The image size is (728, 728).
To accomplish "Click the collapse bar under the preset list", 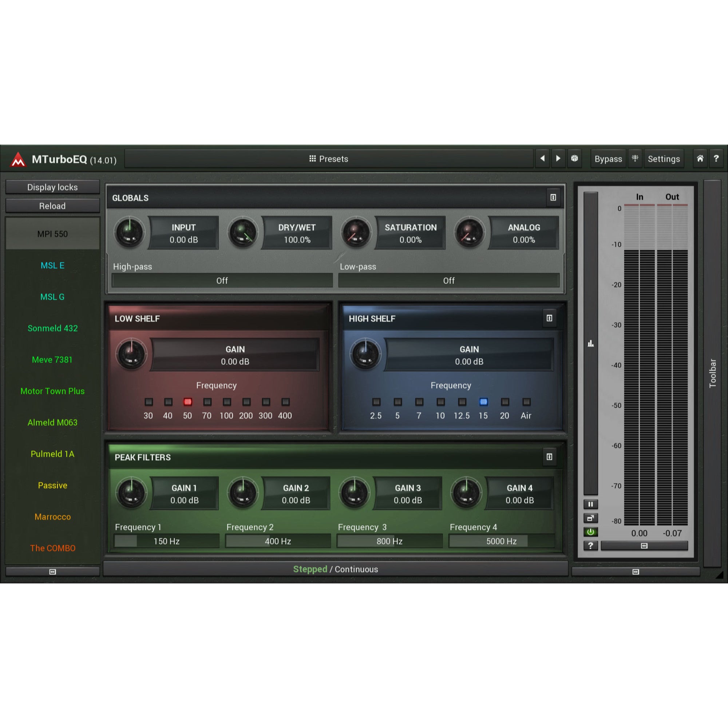I will [53, 571].
